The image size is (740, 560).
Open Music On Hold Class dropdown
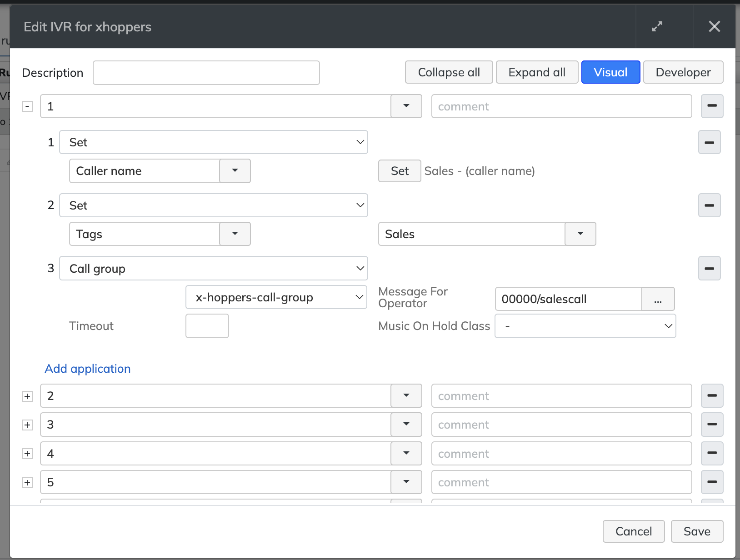pos(585,326)
